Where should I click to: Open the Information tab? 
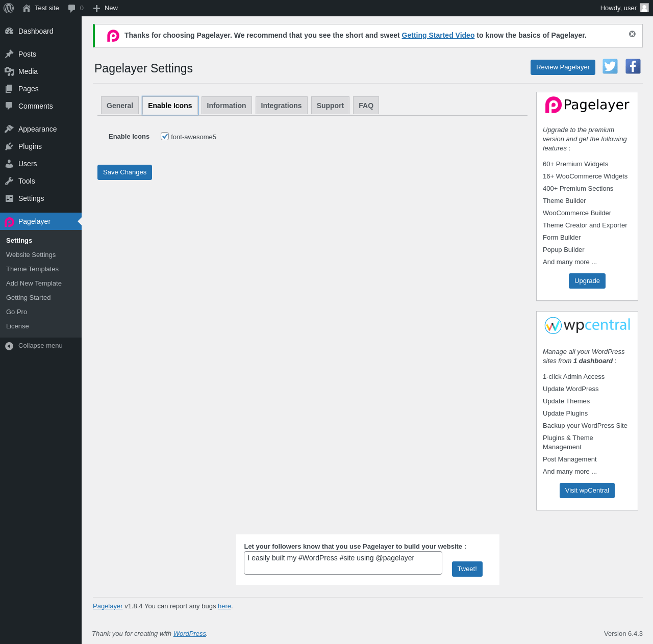227,106
